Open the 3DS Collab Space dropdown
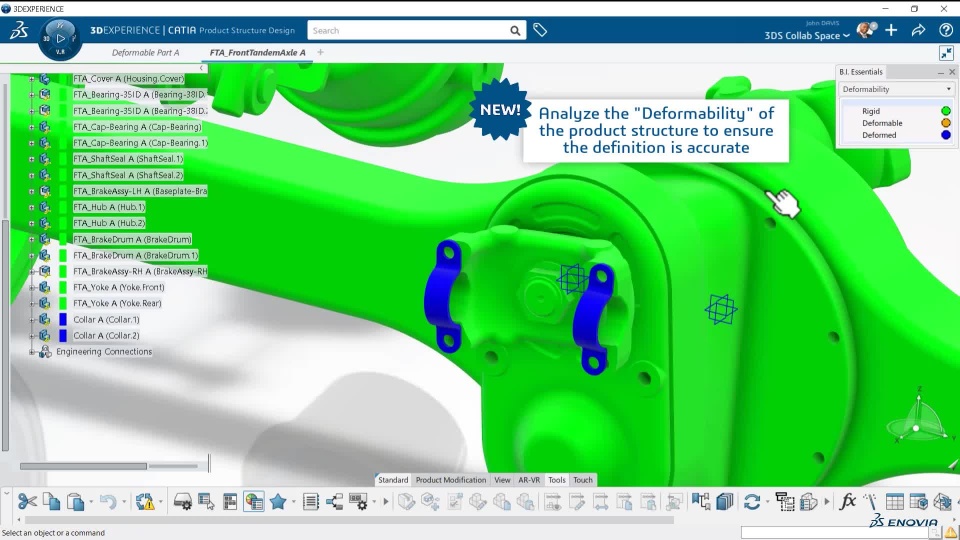960x540 pixels. [x=807, y=36]
